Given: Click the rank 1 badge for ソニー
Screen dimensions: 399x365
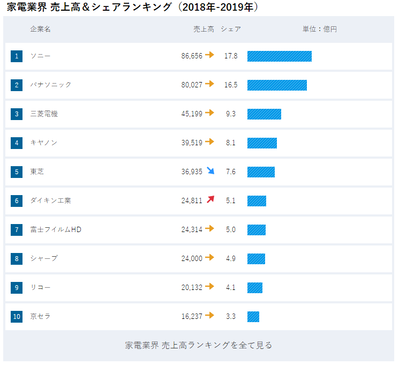Looking at the screenshot, I should tap(17, 56).
